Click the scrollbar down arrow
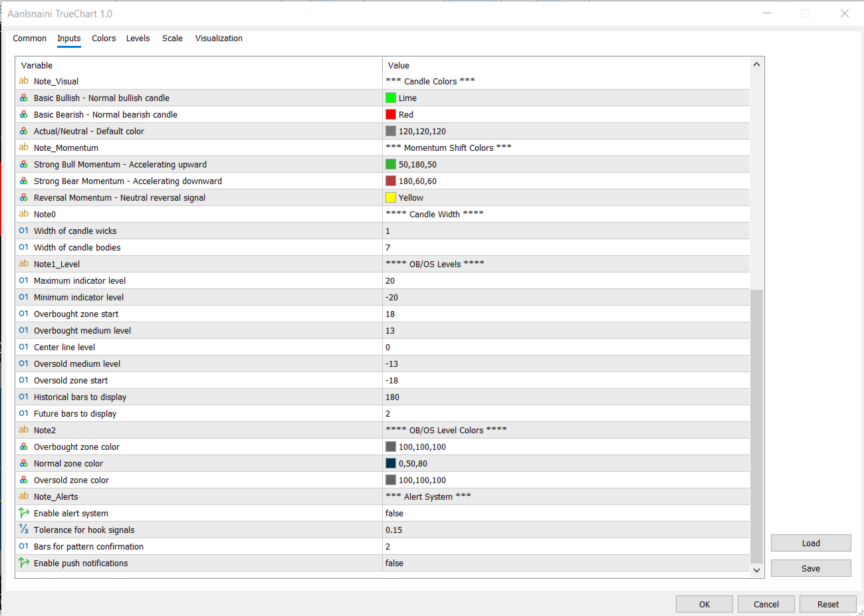This screenshot has height=616, width=864. pos(756,570)
